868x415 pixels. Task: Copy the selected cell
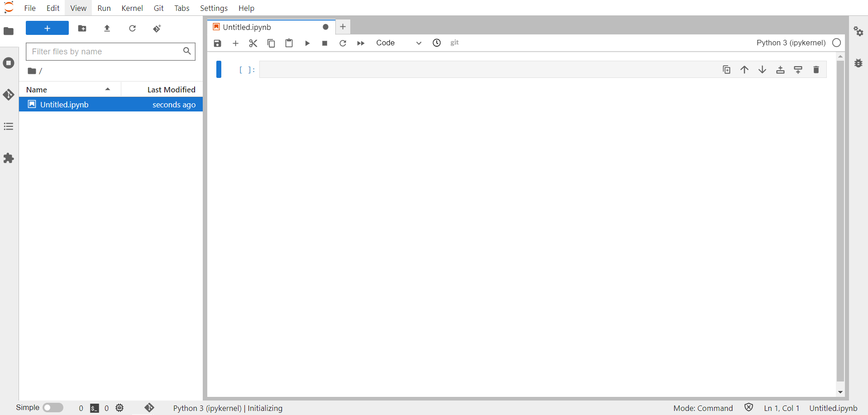click(x=271, y=43)
